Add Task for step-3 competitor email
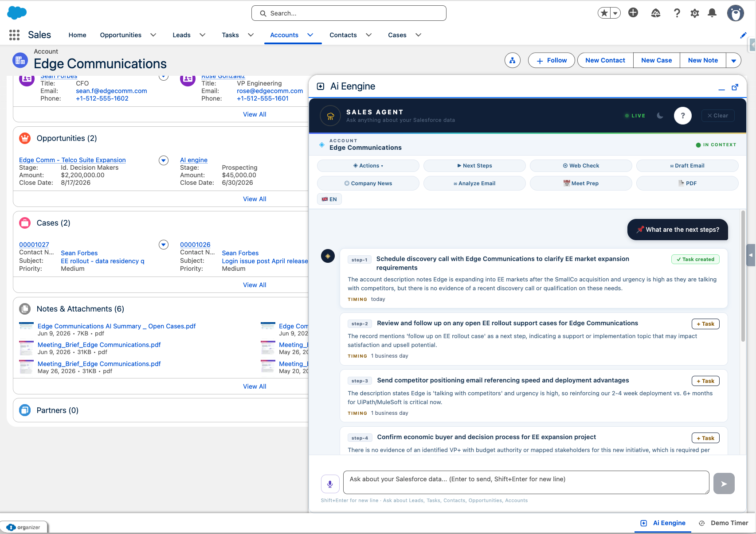 click(x=705, y=381)
